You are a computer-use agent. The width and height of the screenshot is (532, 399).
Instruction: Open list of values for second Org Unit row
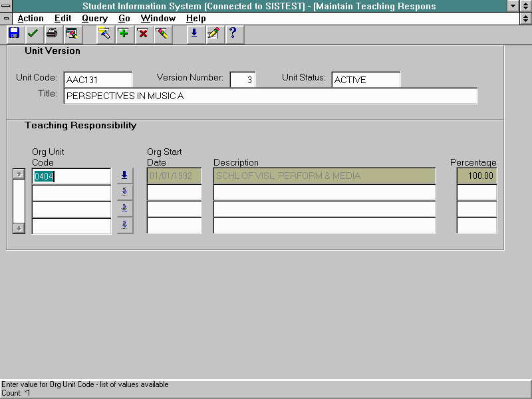tap(124, 192)
